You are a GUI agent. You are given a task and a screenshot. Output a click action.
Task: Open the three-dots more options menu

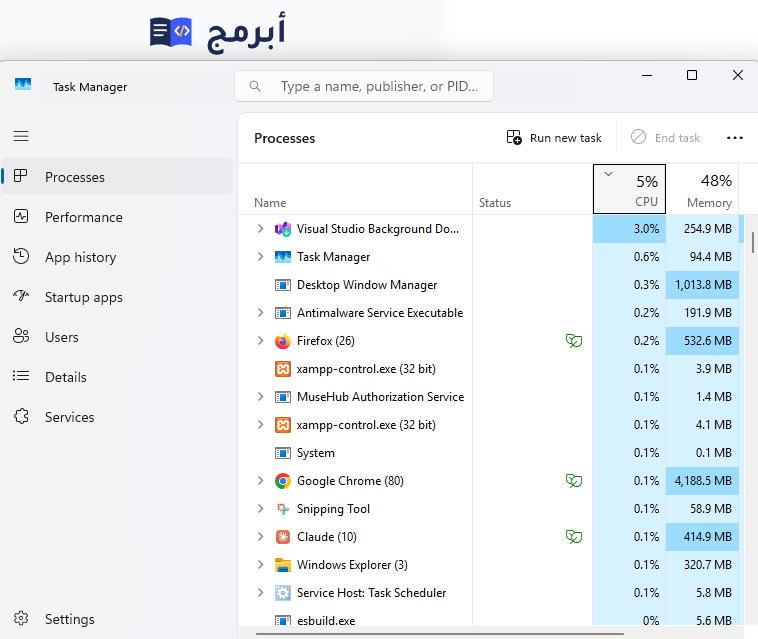pos(735,138)
